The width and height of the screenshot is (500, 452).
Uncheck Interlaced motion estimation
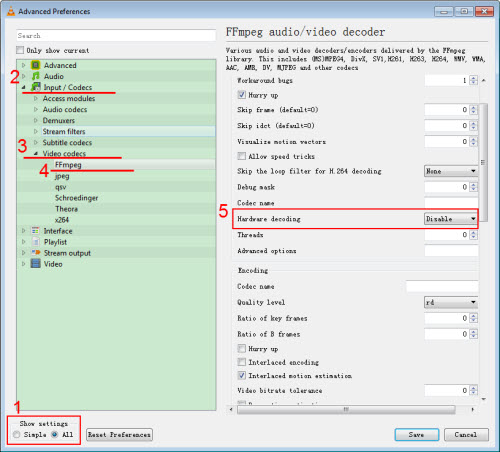(242, 375)
